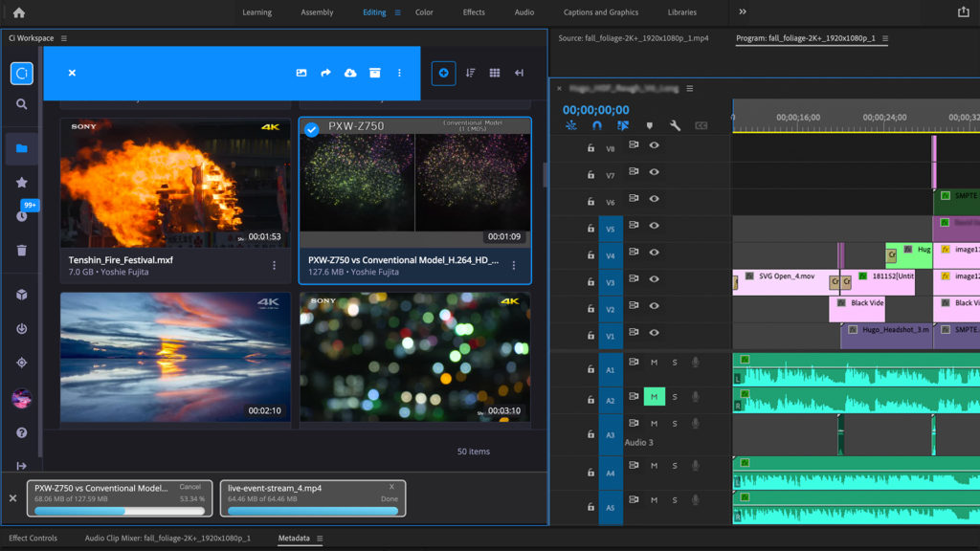Open the Editing workspace menu icon
Screen dimensions: 980x551
(x=397, y=12)
